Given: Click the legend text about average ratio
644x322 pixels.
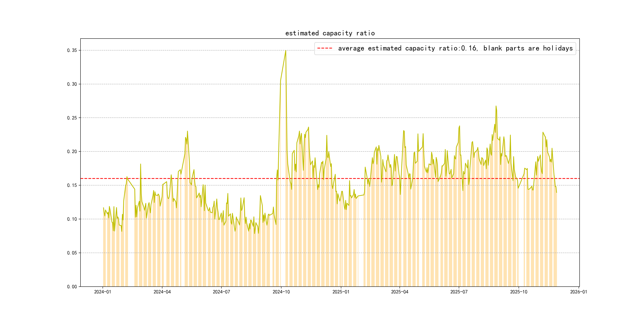Looking at the screenshot, I should (x=455, y=48).
